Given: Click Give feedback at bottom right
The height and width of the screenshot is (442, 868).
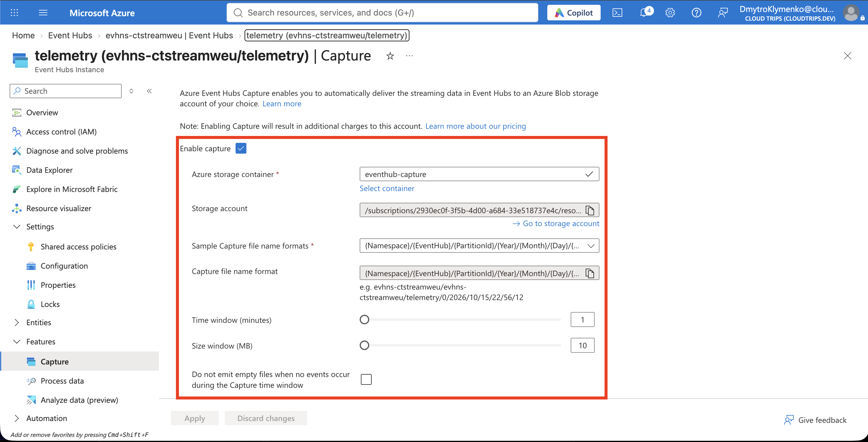Looking at the screenshot, I should 815,420.
